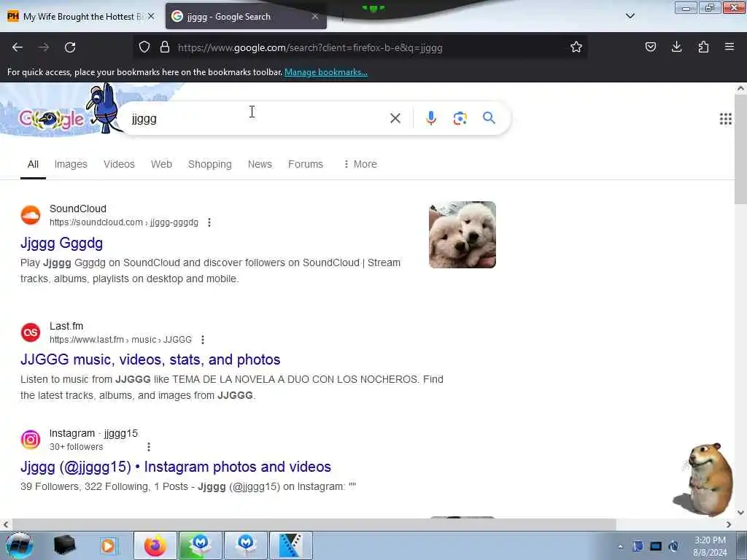Screen dimensions: 747x560
Task: Open the film clapper taskbar app
Action: 290,545
